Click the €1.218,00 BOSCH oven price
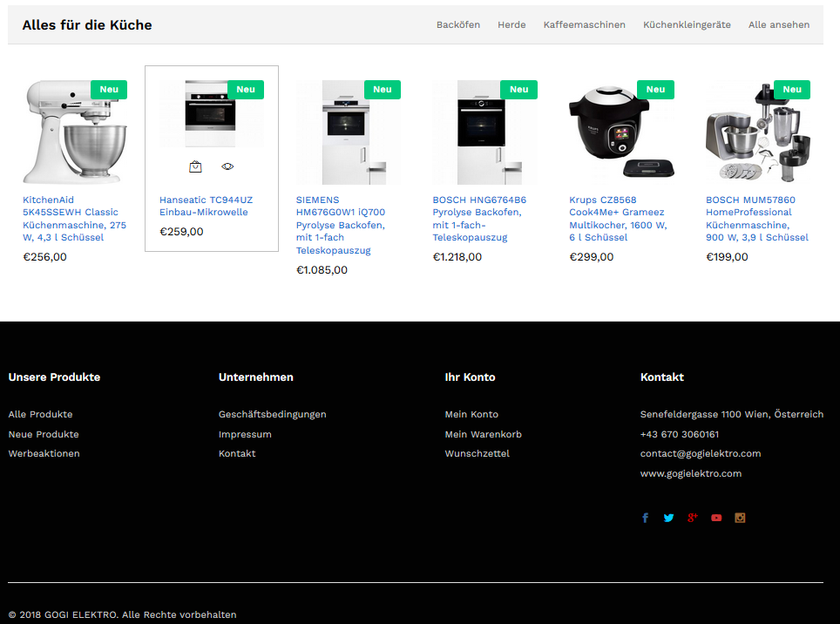Image resolution: width=840 pixels, height=624 pixels. (457, 256)
